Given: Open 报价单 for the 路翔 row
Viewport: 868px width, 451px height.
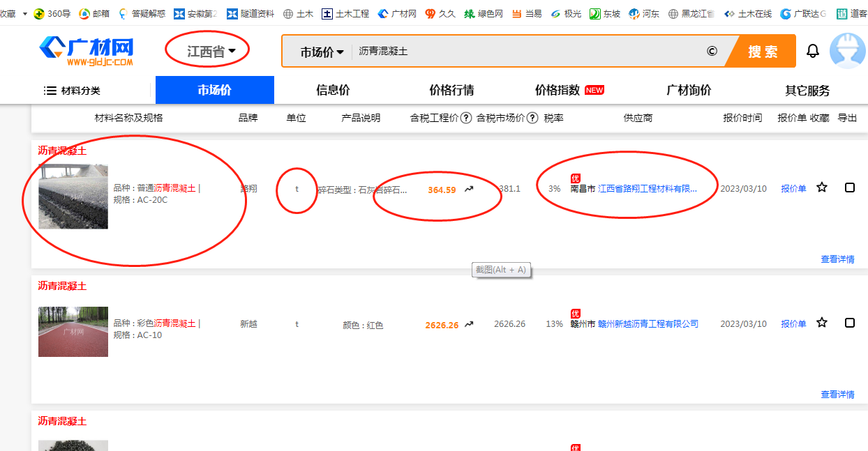Looking at the screenshot, I should pyautogui.click(x=793, y=188).
